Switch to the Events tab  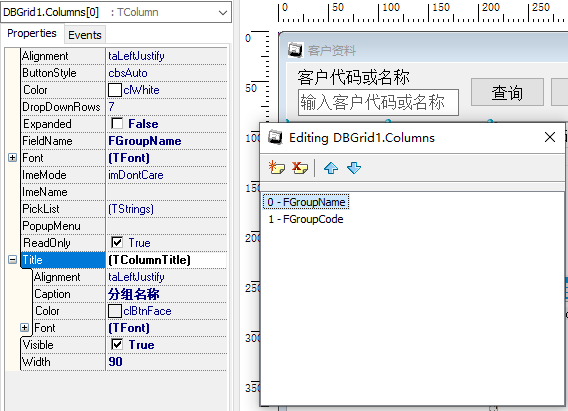pyautogui.click(x=85, y=35)
